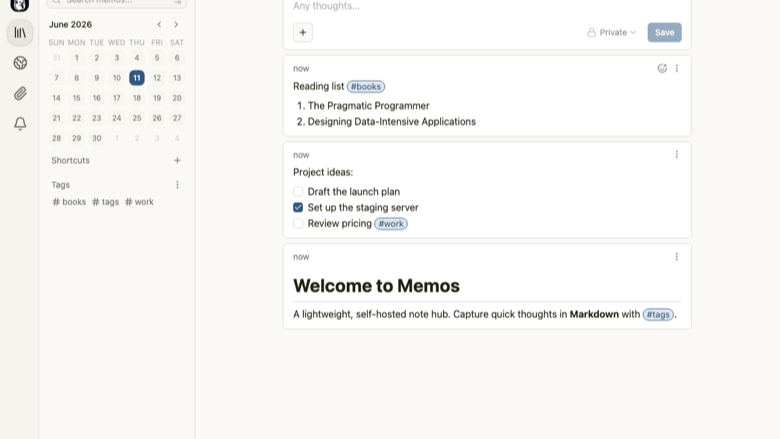The image size is (780, 439).
Task: Click the Welcome to Memos heading
Action: (376, 286)
